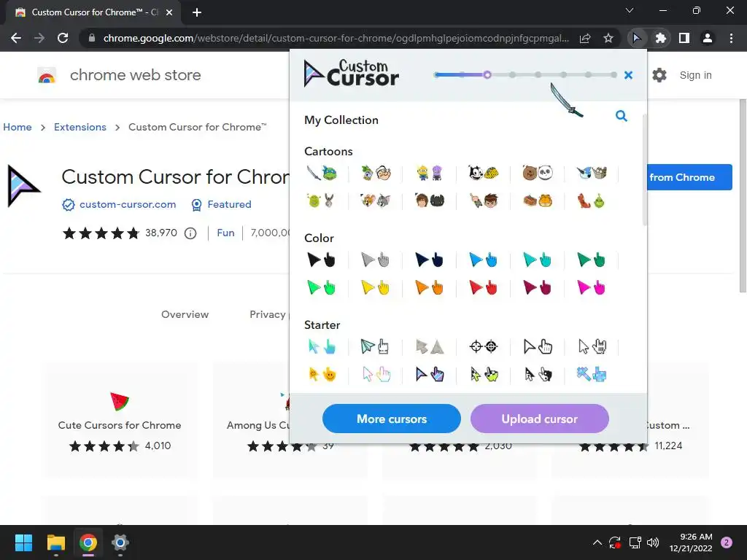Open search in Custom Cursor popup
Image resolution: width=747 pixels, height=560 pixels.
tap(622, 116)
